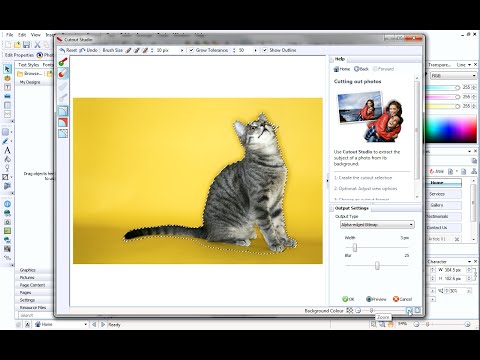Click the Open file icon in main toolbar
Viewport: 480px width, 360px height.
point(17,45)
